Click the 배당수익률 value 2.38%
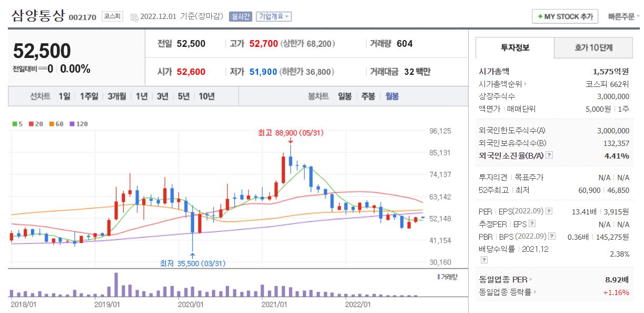644x313 pixels. pos(619,254)
